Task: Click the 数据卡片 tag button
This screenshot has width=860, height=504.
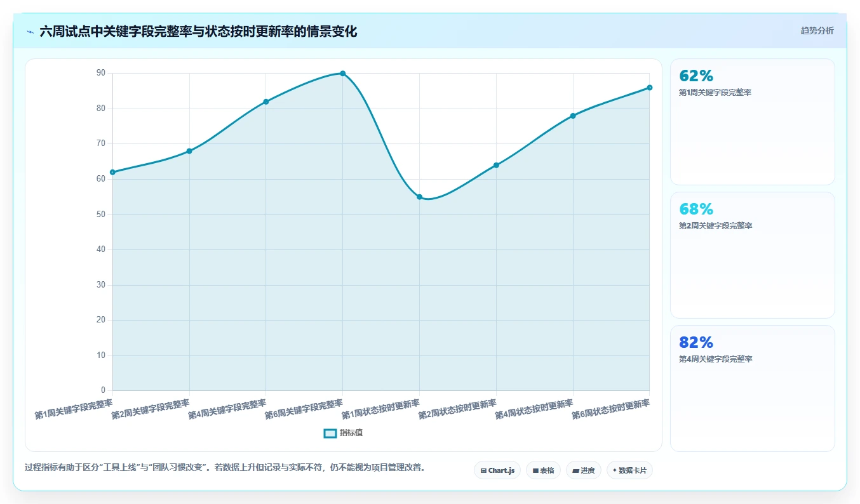Action: click(x=629, y=470)
